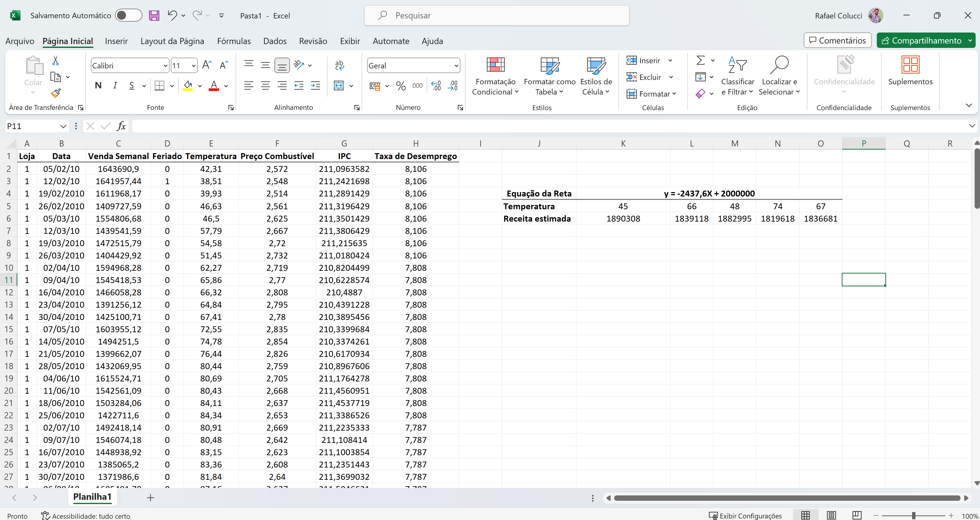Viewport: 980px width, 520px height.
Task: Toggle italic I formatting button
Action: pos(115,86)
